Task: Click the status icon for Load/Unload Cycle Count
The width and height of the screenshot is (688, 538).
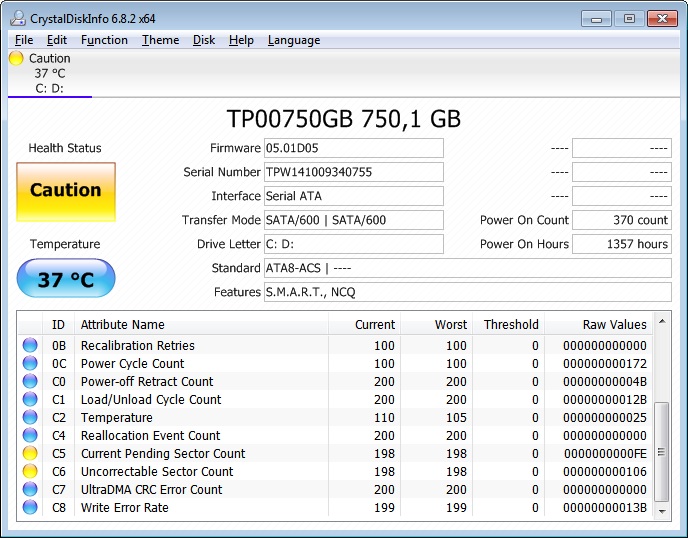Action: (30, 399)
